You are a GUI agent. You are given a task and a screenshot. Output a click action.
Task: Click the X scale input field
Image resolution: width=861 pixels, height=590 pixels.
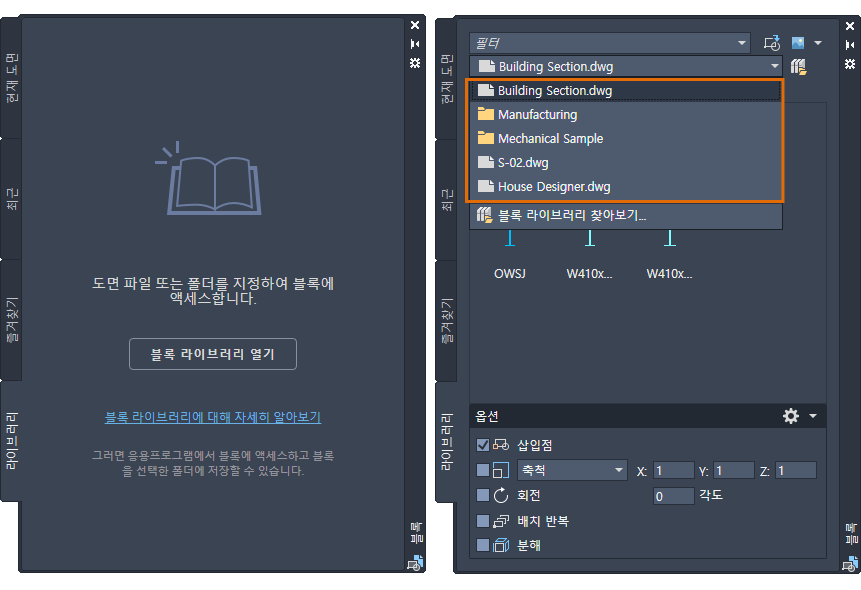[x=674, y=471]
